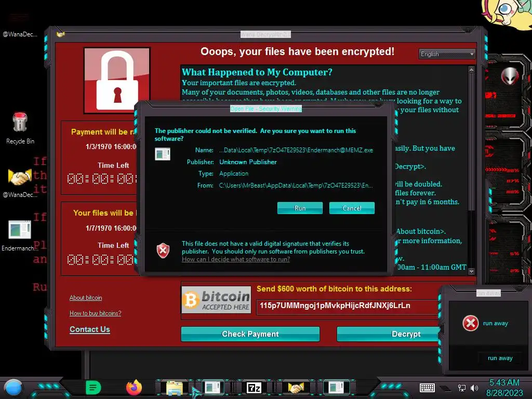This screenshot has width=532, height=399.
Task: Click the From path C:\Users\MrBeast text
Action: click(x=296, y=185)
